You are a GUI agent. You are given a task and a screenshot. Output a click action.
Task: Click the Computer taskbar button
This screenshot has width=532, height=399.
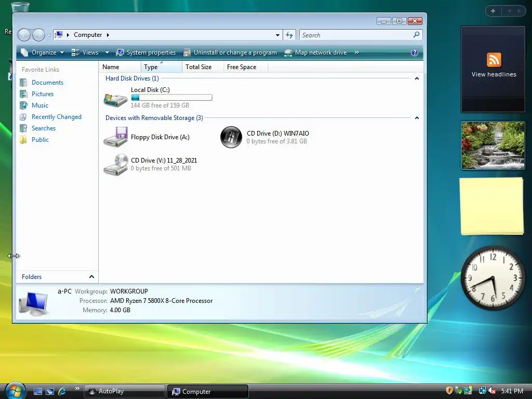(208, 392)
